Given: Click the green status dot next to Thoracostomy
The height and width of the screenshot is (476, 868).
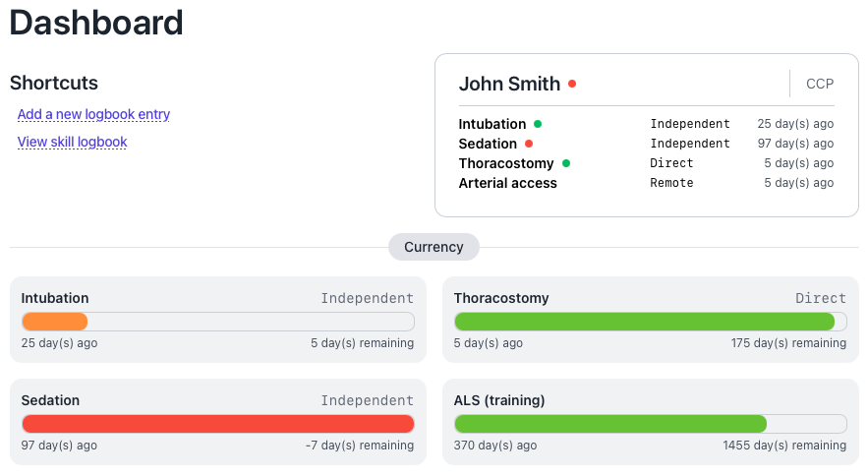Looking at the screenshot, I should click(x=566, y=163).
